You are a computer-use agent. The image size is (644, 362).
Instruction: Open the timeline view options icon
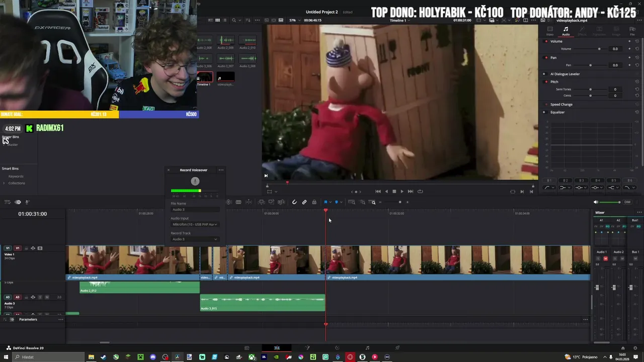pos(7,202)
